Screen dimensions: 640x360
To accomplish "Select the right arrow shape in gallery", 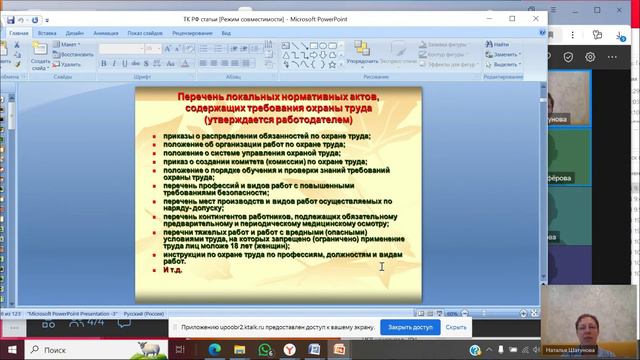I will point(313,55).
